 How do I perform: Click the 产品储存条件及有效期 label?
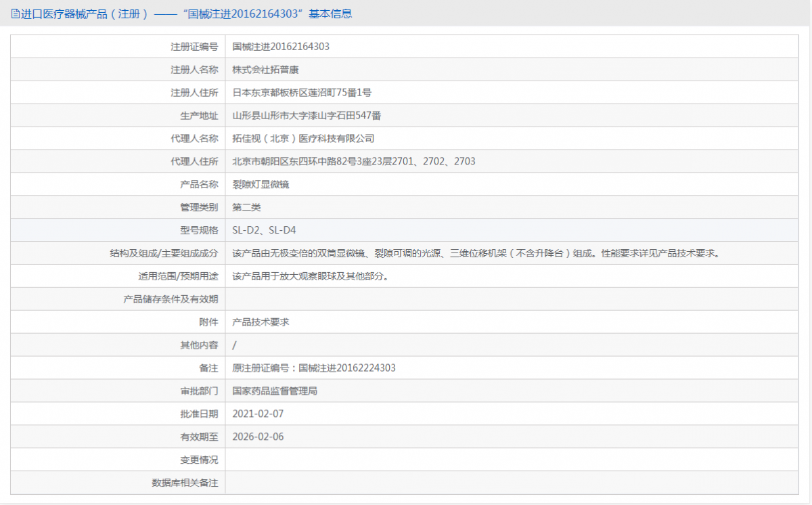[171, 299]
